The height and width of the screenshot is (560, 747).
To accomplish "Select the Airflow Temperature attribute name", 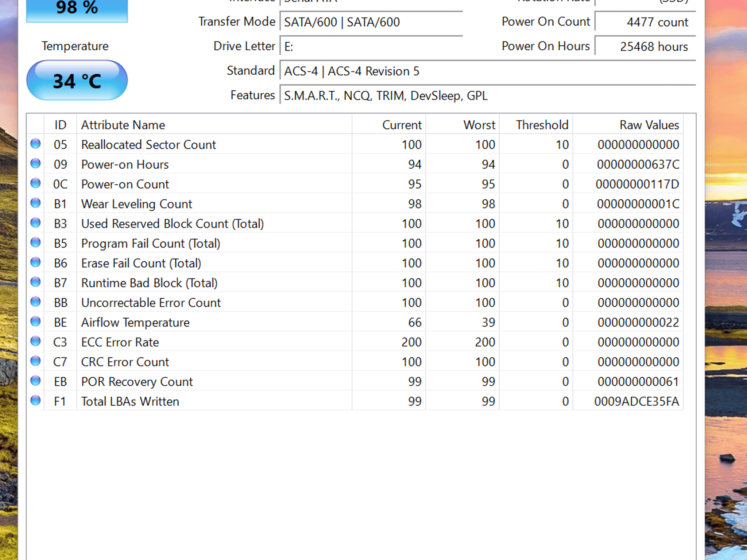I will pyautogui.click(x=135, y=323).
